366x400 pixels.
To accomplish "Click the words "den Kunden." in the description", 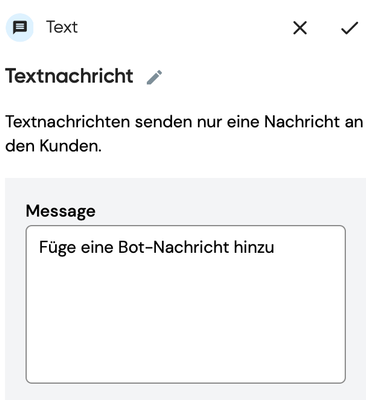I will pos(53,146).
